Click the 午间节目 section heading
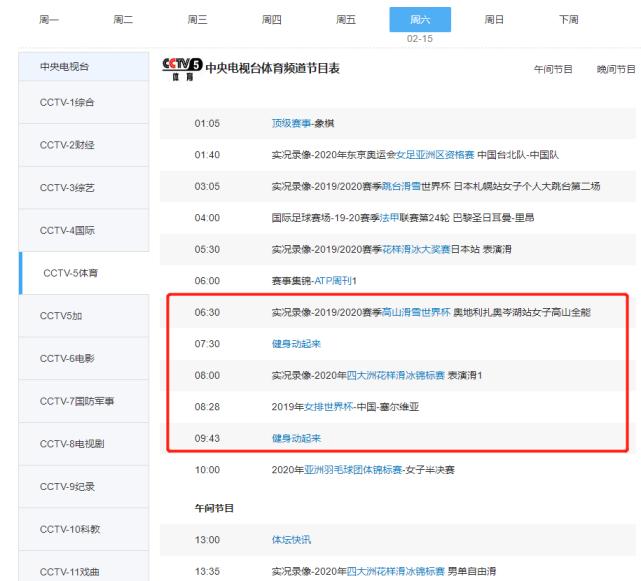The image size is (641, 581). (214, 508)
